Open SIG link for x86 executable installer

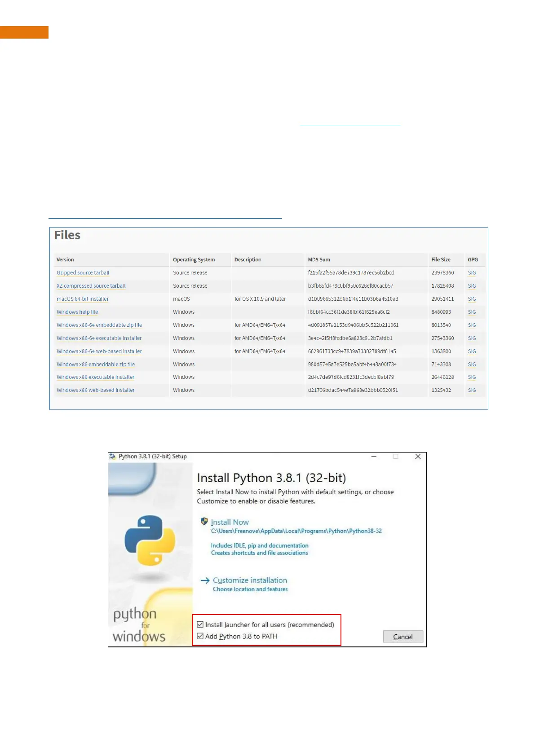[472, 377]
